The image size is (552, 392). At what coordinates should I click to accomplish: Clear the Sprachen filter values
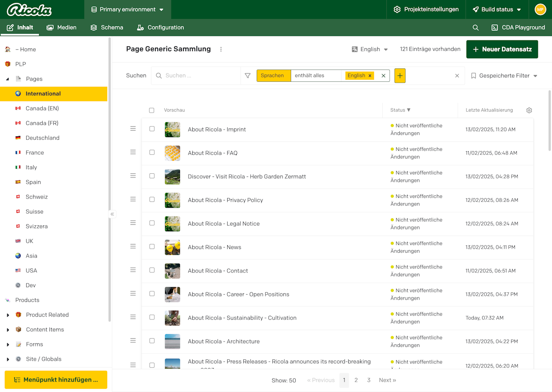[383, 76]
